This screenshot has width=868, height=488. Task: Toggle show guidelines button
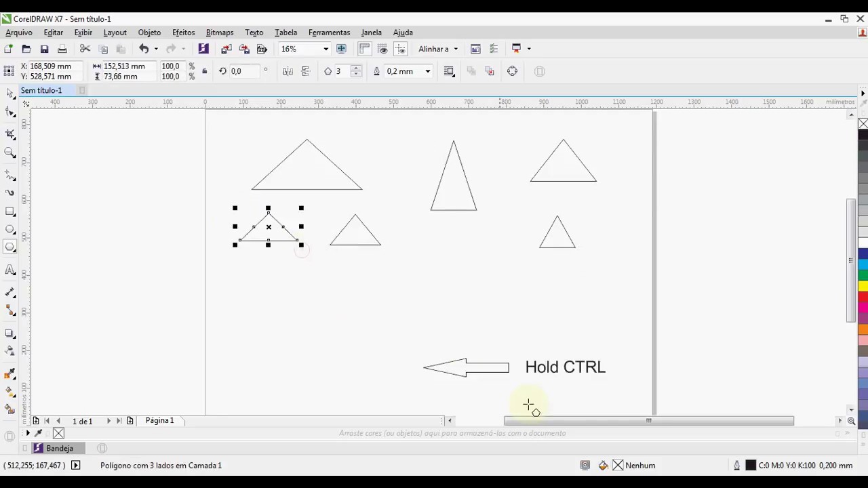[400, 49]
